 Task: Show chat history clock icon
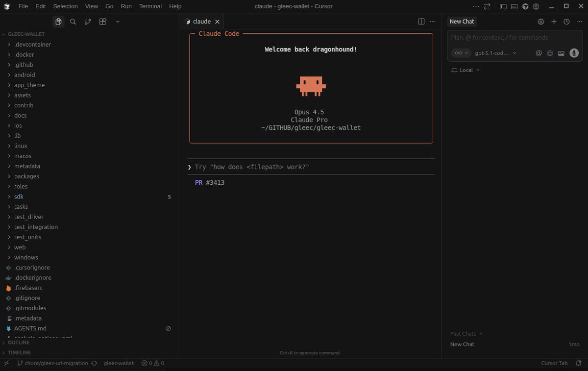566,22
